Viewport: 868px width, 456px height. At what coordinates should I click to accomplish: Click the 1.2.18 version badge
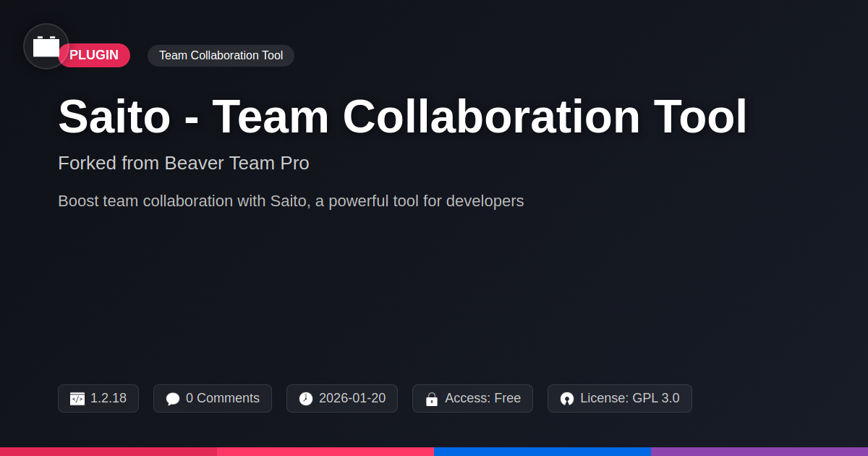pos(98,398)
